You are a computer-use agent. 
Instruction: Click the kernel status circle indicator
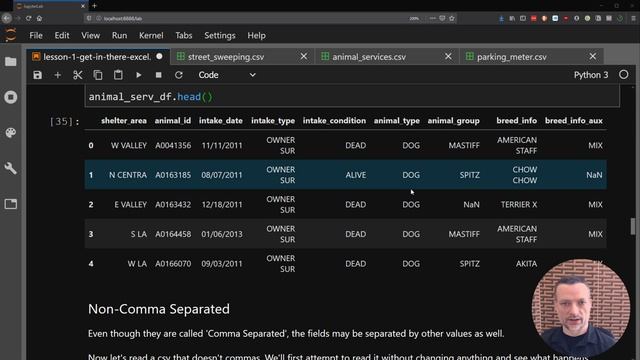tap(623, 75)
